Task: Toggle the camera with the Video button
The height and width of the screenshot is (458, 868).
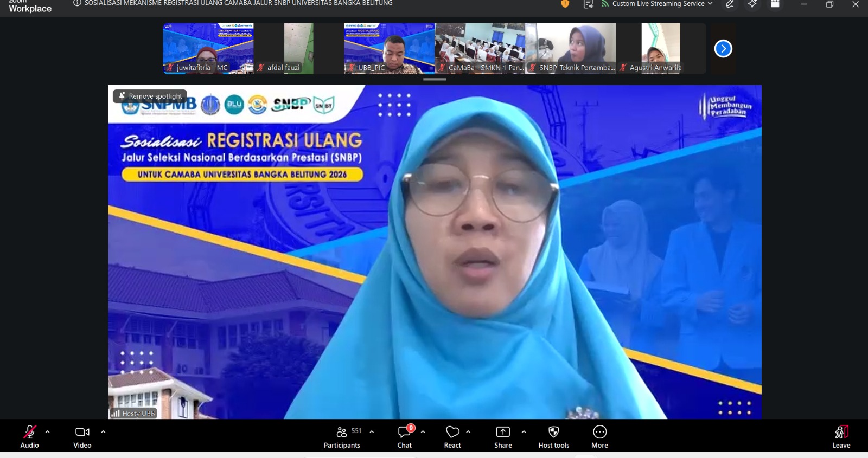Action: point(82,436)
